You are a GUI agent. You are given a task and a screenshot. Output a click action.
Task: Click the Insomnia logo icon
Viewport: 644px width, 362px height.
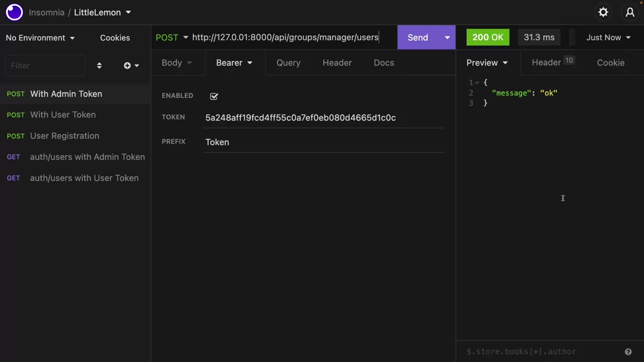pos(14,12)
